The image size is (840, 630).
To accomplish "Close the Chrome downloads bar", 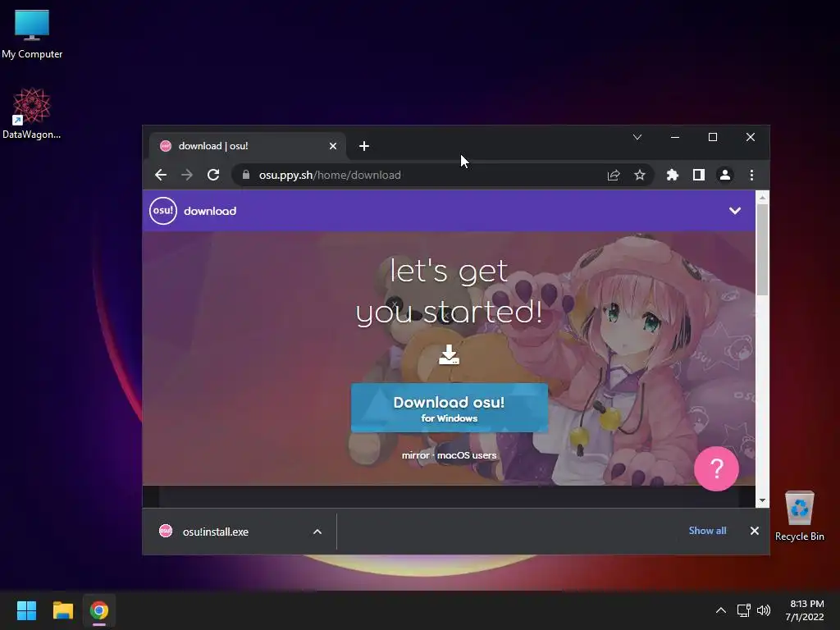I will tap(755, 531).
